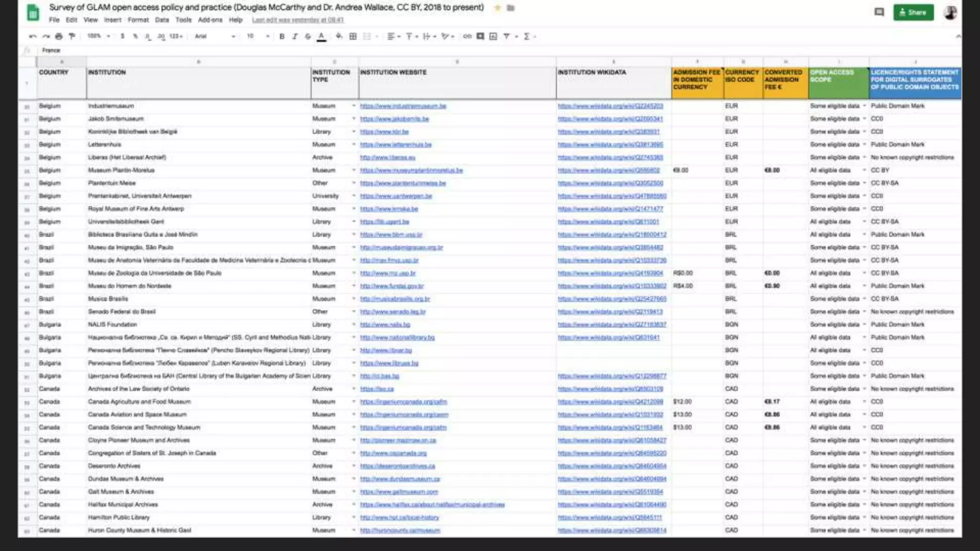Click the insert chart icon
This screenshot has height=551, width=980.
[x=493, y=36]
